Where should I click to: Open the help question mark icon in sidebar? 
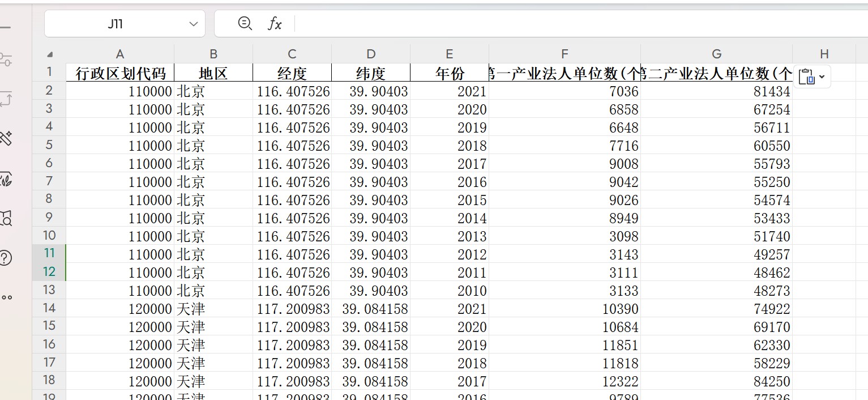tap(6, 258)
